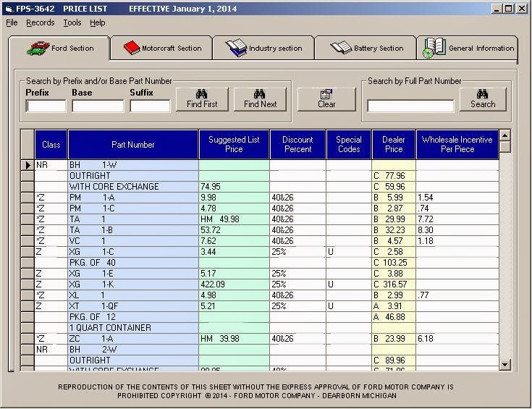Viewport: 532px width, 409px height.
Task: Open the Tools menu
Action: pyautogui.click(x=72, y=22)
